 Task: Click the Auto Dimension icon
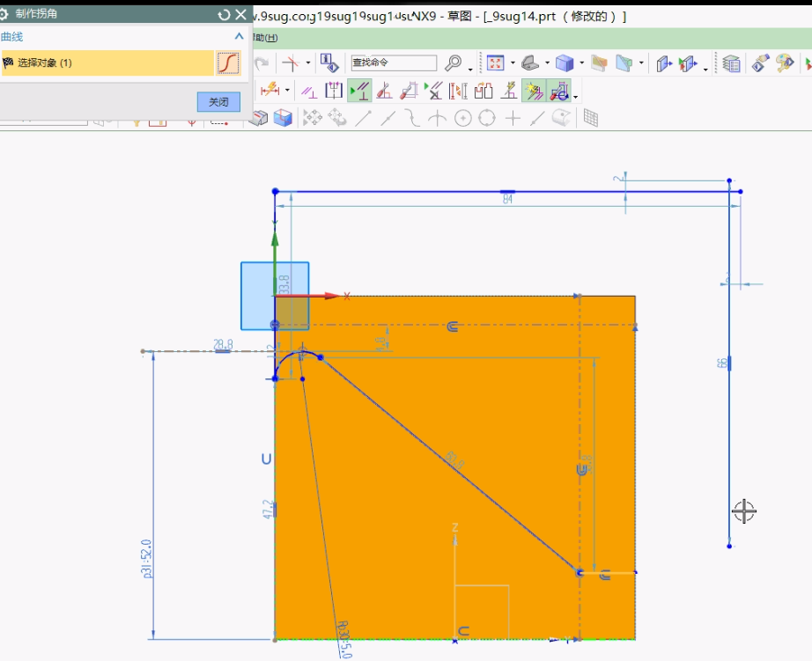pyautogui.click(x=409, y=90)
